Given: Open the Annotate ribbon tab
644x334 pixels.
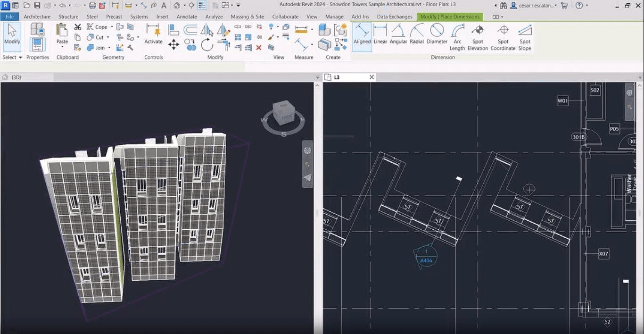Looking at the screenshot, I should (x=187, y=17).
